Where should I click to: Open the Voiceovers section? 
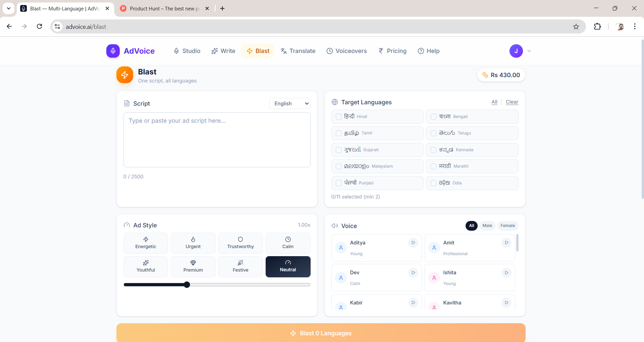coord(347,51)
